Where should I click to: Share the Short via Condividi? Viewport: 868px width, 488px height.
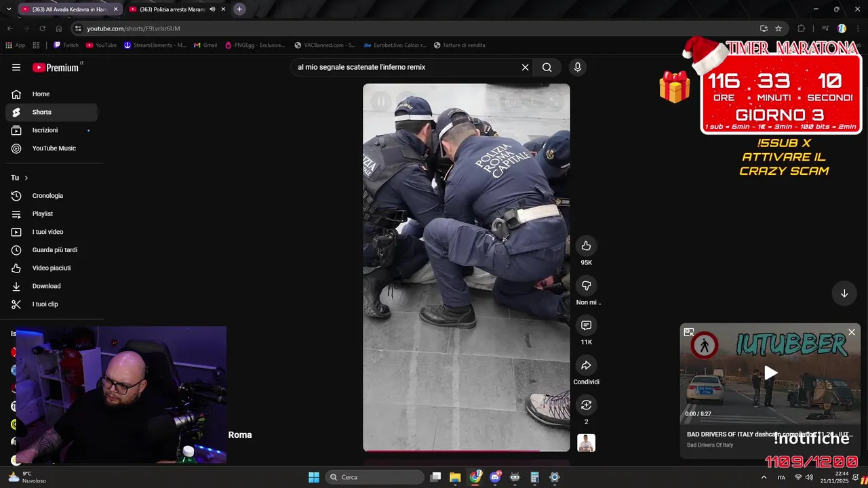587,365
